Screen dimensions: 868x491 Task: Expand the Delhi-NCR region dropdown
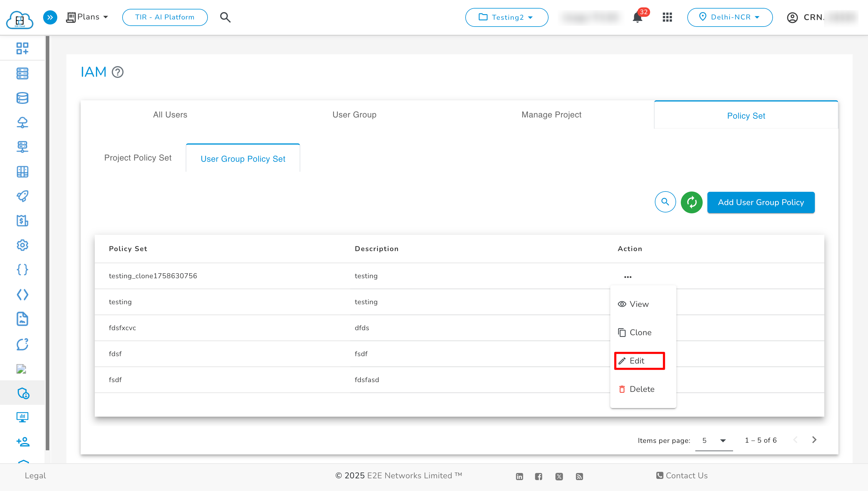coord(730,17)
